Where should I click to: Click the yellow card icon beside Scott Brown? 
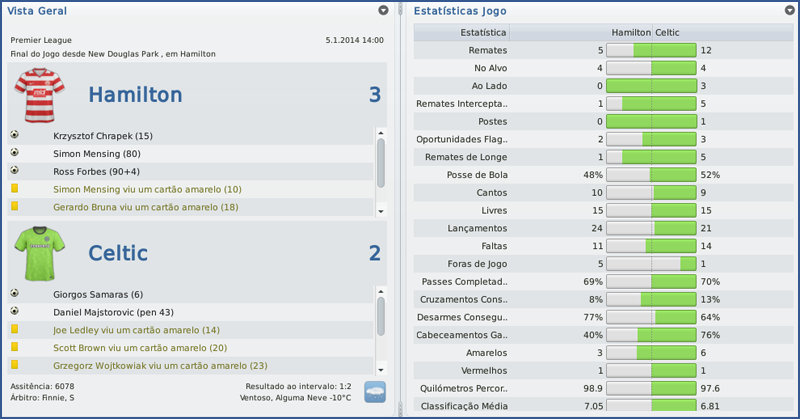tap(15, 347)
